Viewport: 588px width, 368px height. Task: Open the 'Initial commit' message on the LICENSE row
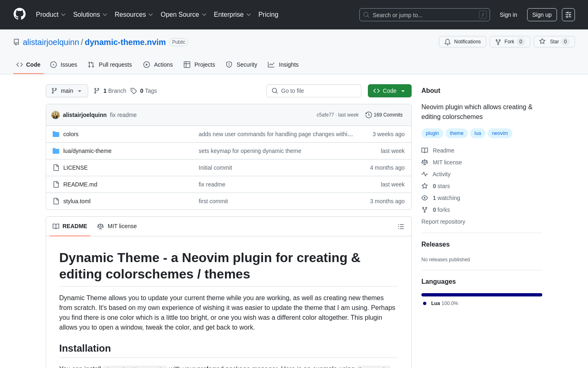click(215, 168)
